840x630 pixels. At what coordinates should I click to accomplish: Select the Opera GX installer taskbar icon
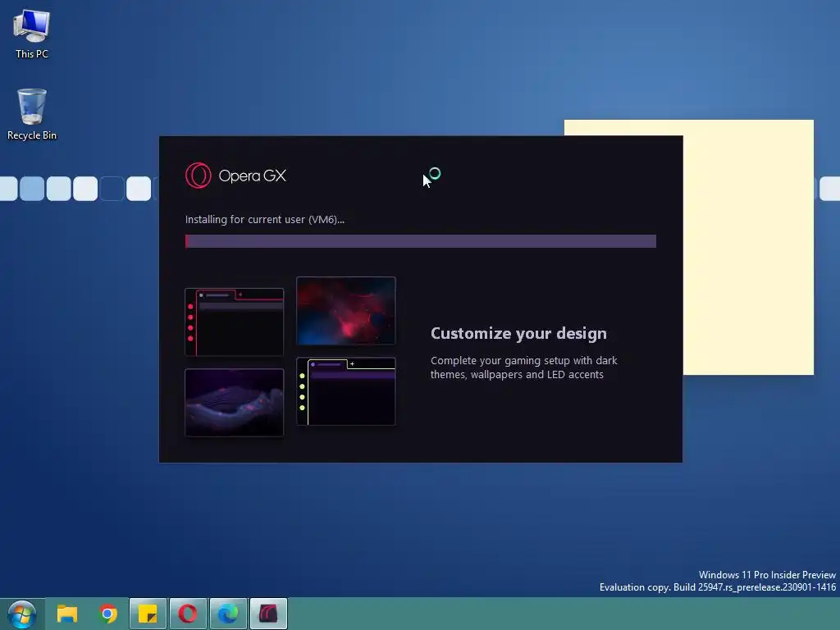(268, 614)
